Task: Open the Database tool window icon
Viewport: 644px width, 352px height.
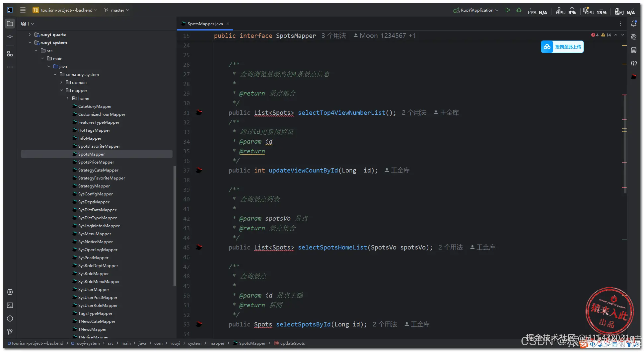Action: coord(634,50)
